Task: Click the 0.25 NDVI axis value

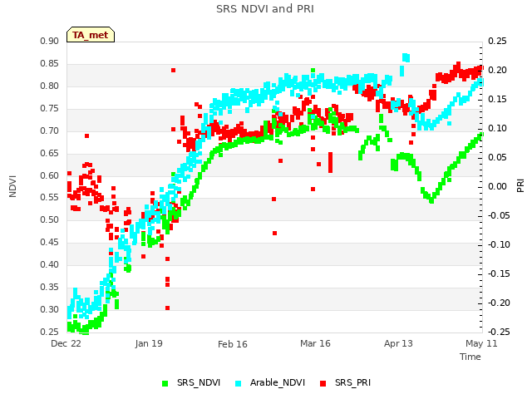Action: click(x=49, y=332)
